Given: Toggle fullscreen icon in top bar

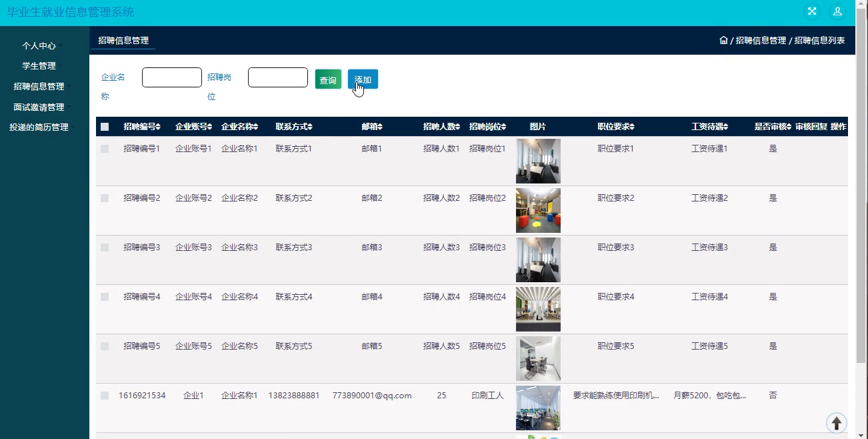Looking at the screenshot, I should (812, 11).
